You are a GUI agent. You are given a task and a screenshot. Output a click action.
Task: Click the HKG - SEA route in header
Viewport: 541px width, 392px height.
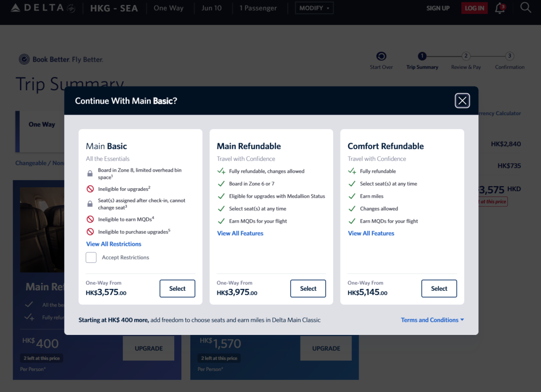pos(114,8)
